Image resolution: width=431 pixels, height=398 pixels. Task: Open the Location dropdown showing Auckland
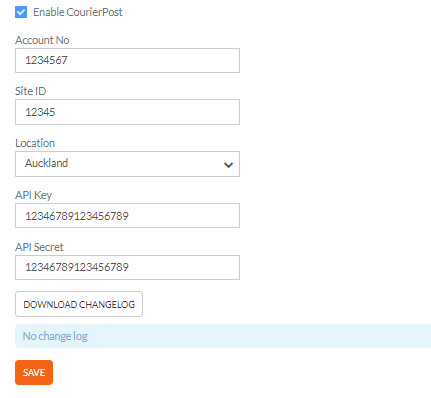[x=127, y=164]
